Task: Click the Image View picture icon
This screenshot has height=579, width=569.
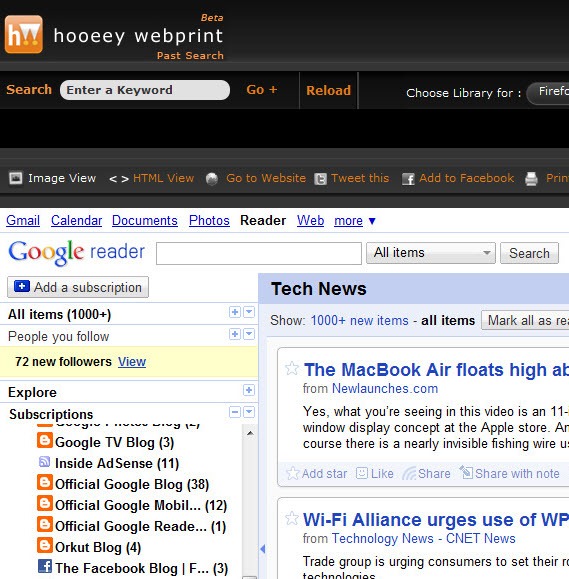Action: tap(16, 178)
